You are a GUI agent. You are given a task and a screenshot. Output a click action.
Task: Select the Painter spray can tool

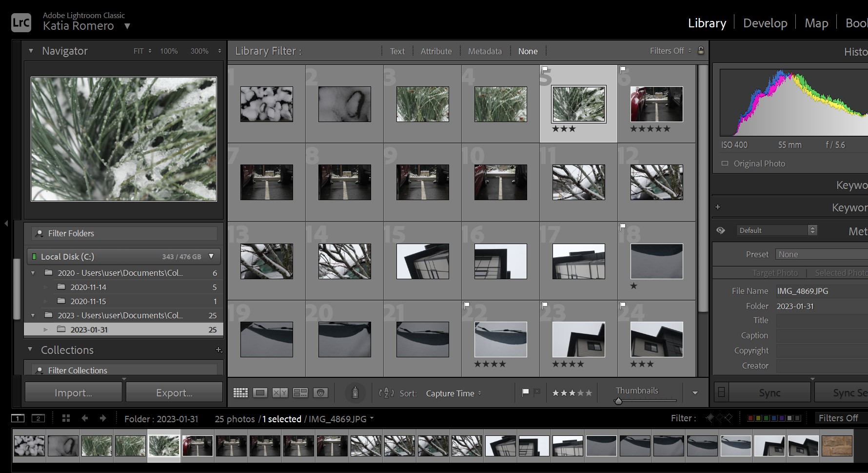click(355, 392)
